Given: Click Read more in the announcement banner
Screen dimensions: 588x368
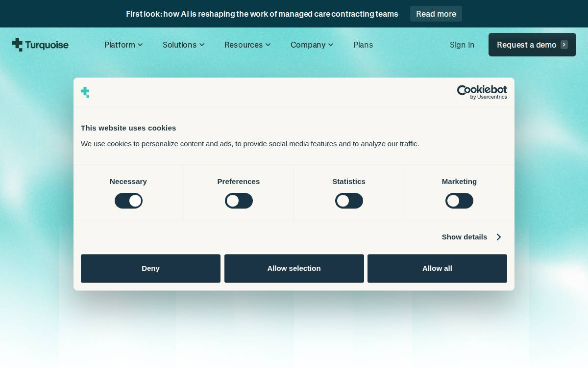Looking at the screenshot, I should pos(436,14).
